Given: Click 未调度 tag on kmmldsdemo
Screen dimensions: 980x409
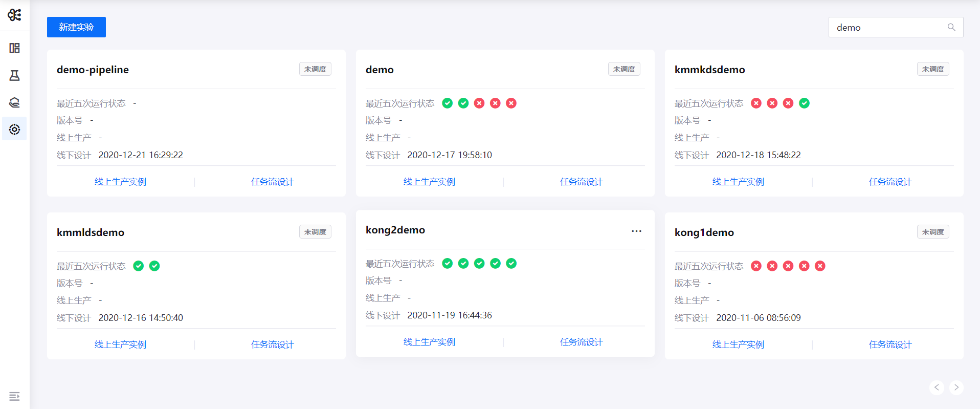Looking at the screenshot, I should pos(315,232).
